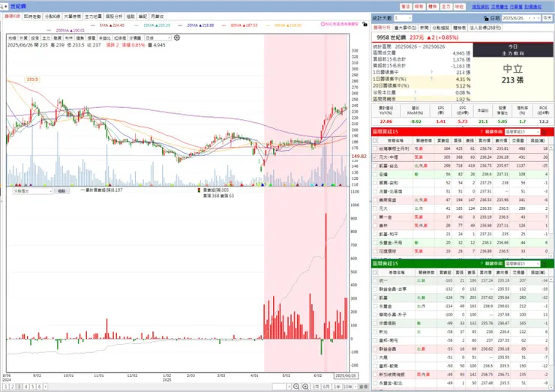The height and width of the screenshot is (392, 555).
Task: Open the 個股分析 tab
Action: click(x=114, y=16)
